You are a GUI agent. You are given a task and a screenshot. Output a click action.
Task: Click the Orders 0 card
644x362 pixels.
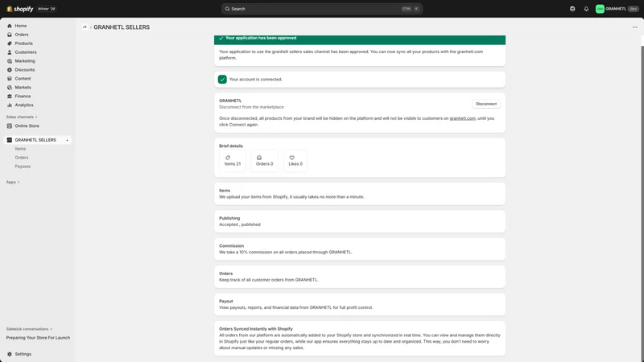click(x=264, y=160)
